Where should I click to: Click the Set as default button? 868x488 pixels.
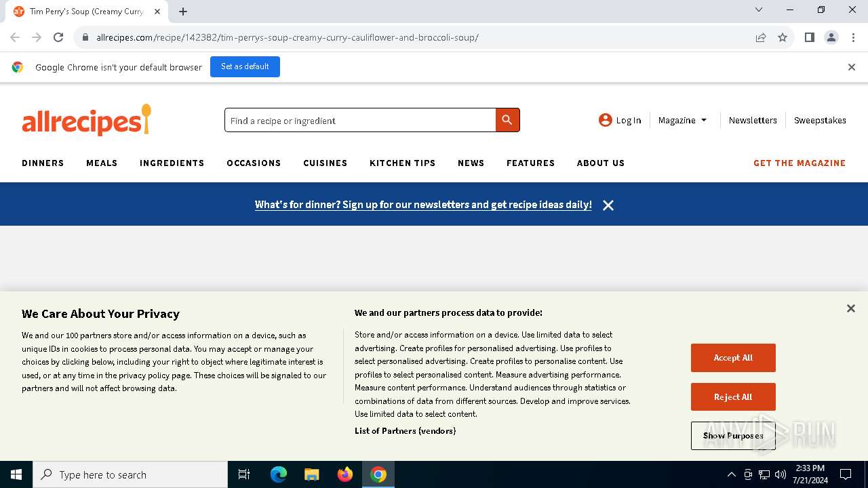coord(245,66)
